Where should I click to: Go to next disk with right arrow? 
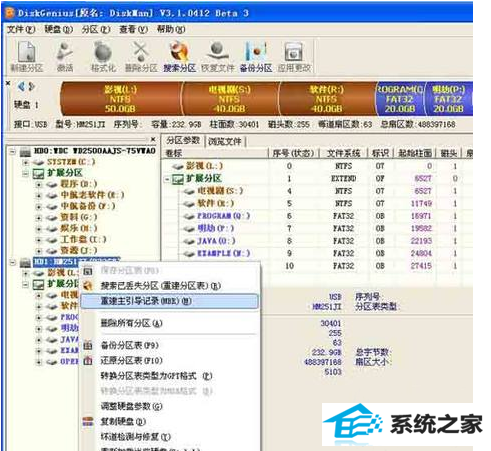pyautogui.click(x=31, y=87)
